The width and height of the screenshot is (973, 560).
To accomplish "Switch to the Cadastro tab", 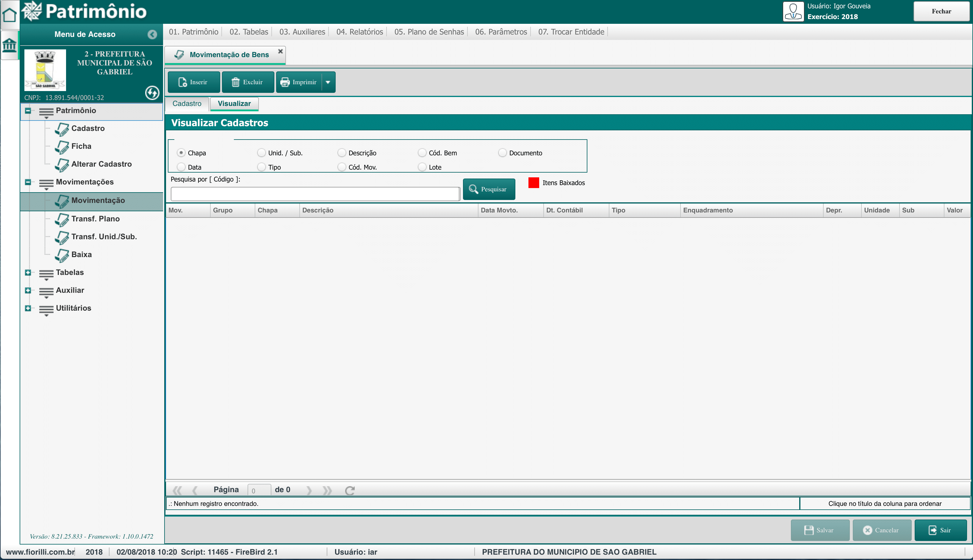I will (x=187, y=104).
